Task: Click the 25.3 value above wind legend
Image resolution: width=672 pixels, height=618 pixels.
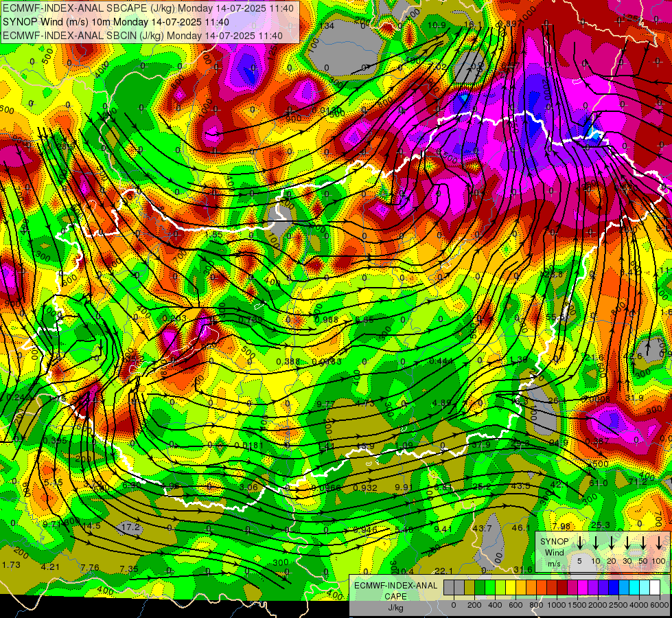Action: click(601, 525)
